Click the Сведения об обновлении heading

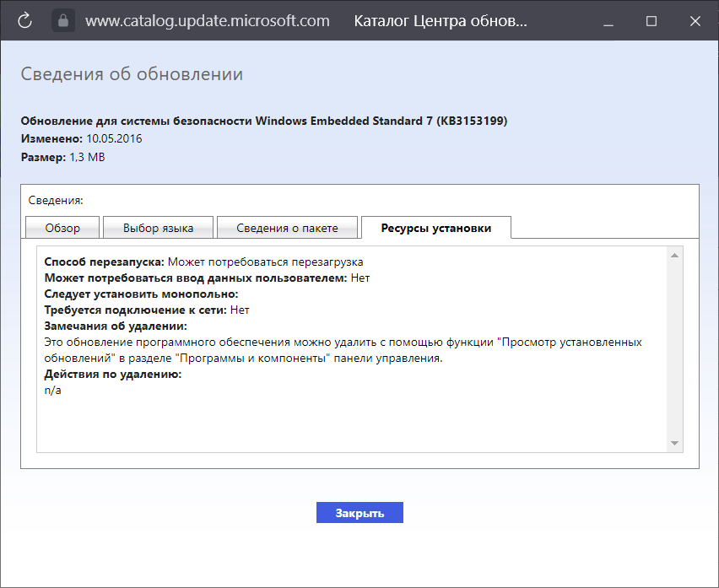point(132,73)
